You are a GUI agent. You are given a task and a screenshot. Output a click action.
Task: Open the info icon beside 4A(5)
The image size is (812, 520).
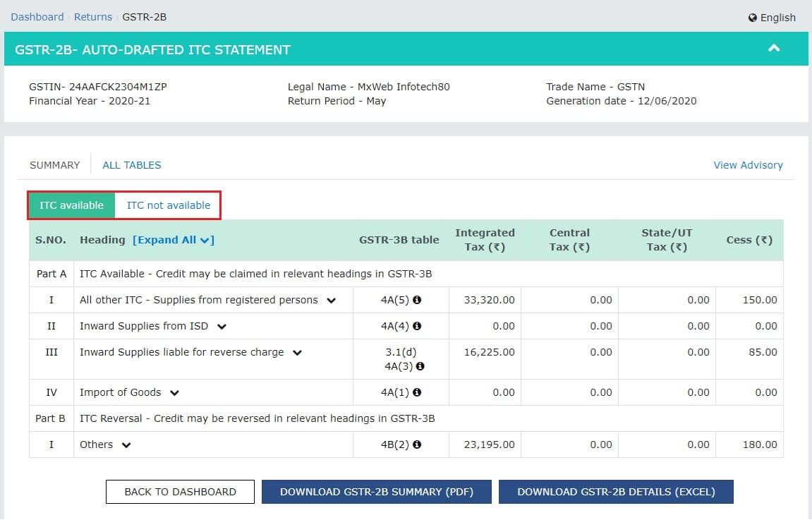[x=418, y=299]
